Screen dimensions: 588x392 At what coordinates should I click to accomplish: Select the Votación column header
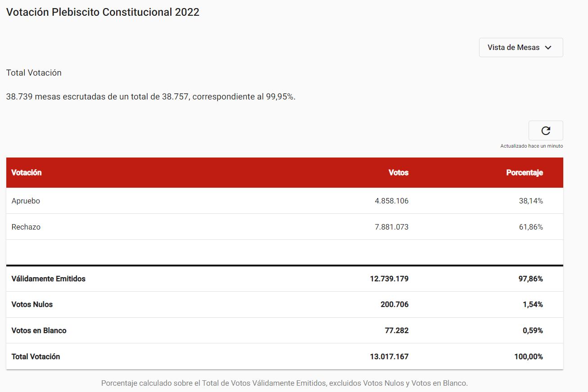click(26, 172)
